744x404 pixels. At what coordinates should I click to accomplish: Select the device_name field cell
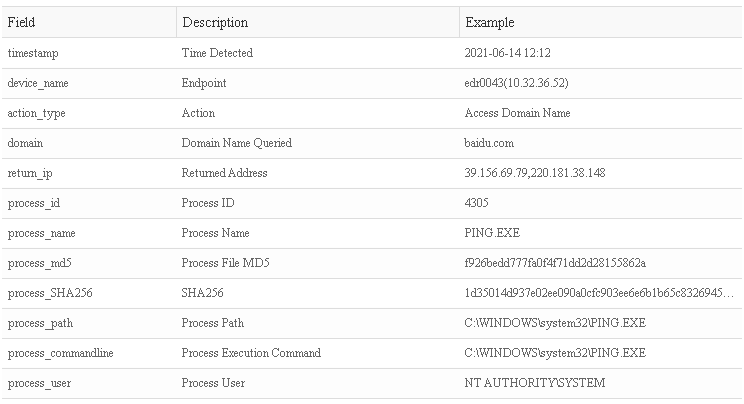(x=38, y=83)
